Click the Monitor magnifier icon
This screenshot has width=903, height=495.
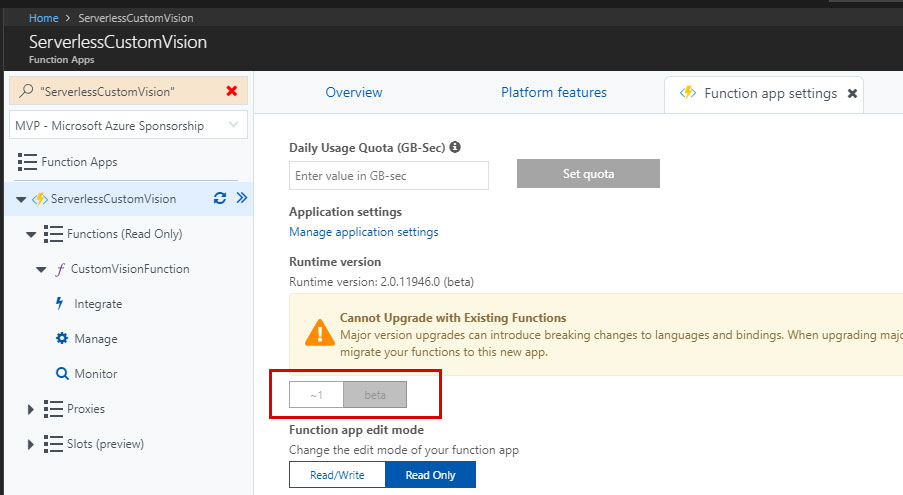coord(62,374)
